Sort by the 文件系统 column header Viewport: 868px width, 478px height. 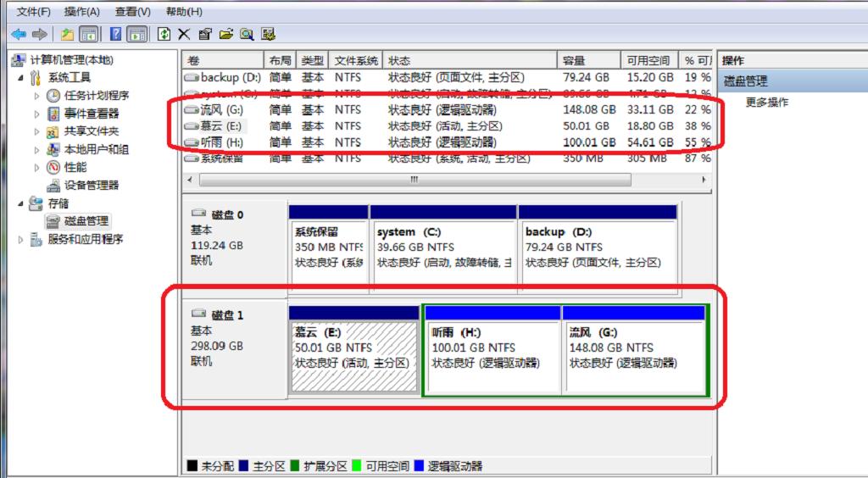(356, 60)
